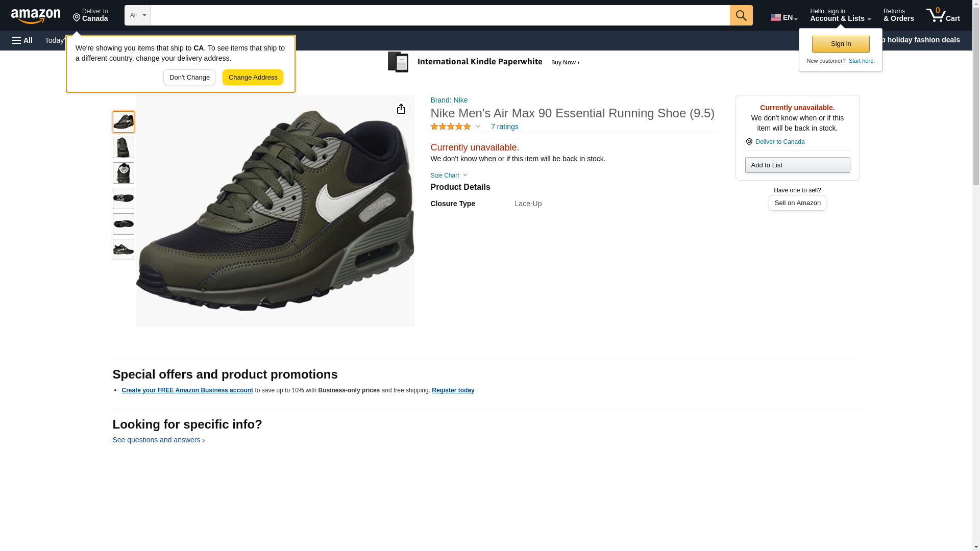The width and height of the screenshot is (980, 551).
Task: Click the Sign in button
Action: [841, 44]
